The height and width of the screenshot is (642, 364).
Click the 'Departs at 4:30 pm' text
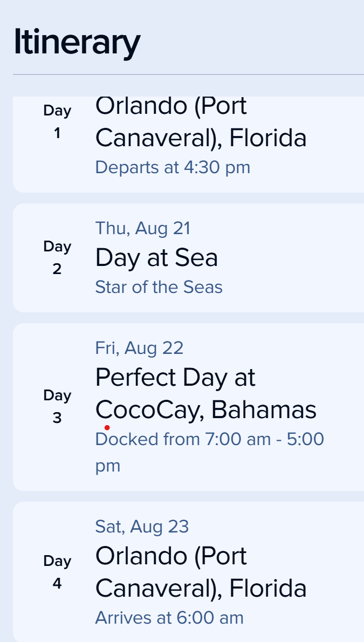coord(173,167)
